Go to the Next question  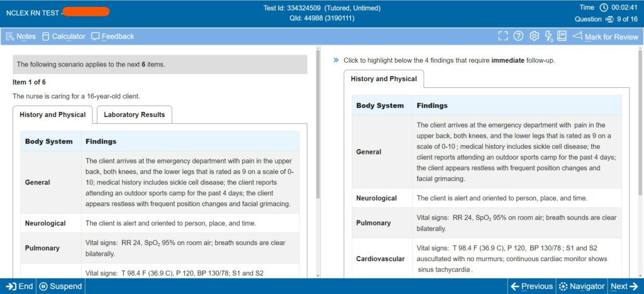[x=625, y=286]
